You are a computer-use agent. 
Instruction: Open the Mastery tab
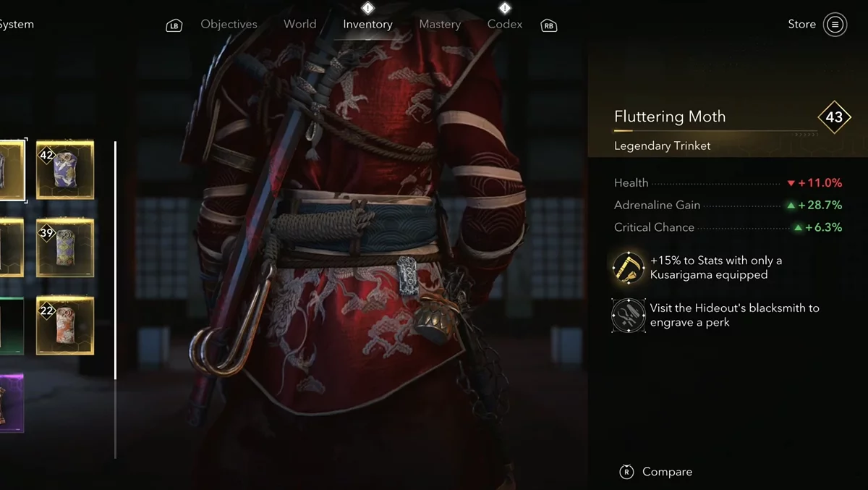click(440, 25)
